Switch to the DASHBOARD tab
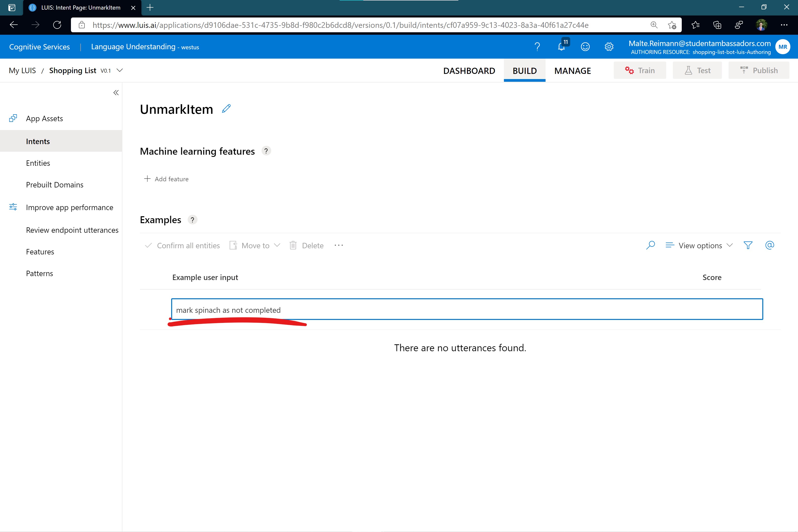This screenshot has width=798, height=532. coord(469,71)
